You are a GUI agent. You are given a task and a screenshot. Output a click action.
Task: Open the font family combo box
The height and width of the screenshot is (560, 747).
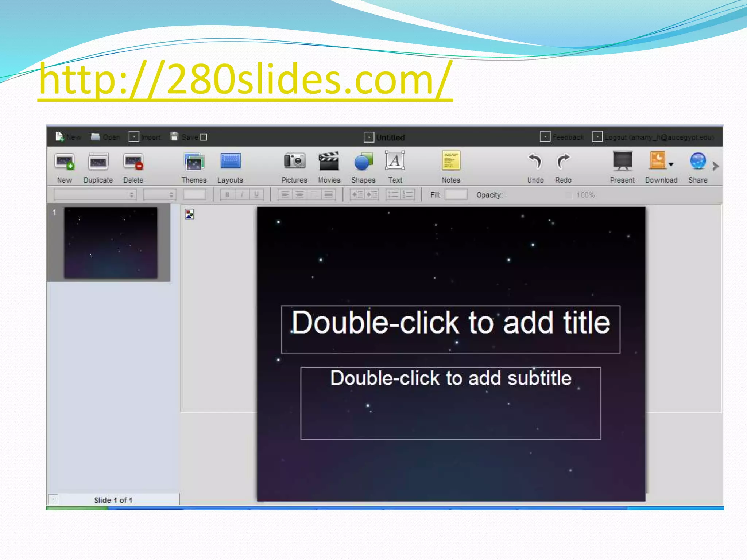pyautogui.click(x=95, y=195)
